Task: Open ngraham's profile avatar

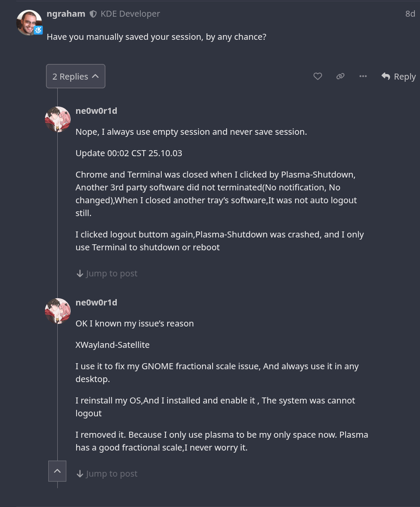Action: (29, 22)
